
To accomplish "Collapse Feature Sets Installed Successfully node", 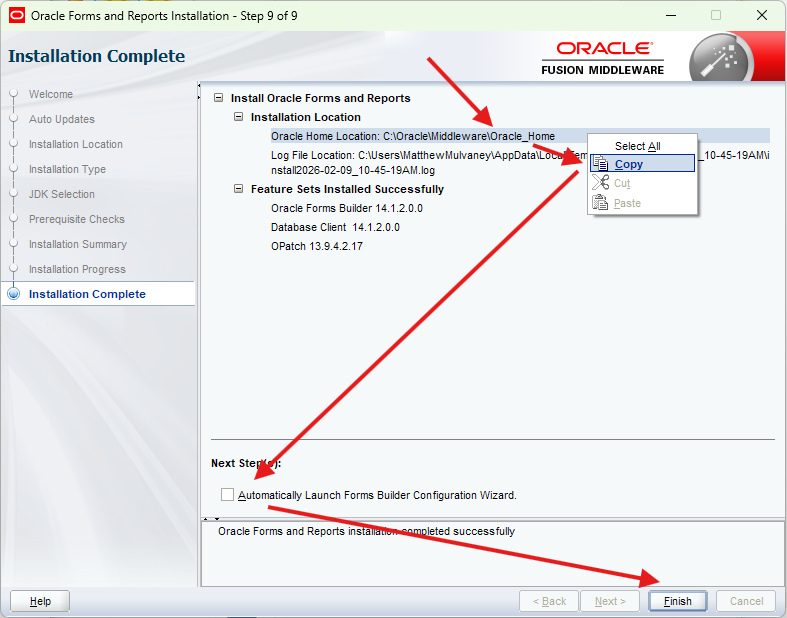I will pyautogui.click(x=238, y=189).
